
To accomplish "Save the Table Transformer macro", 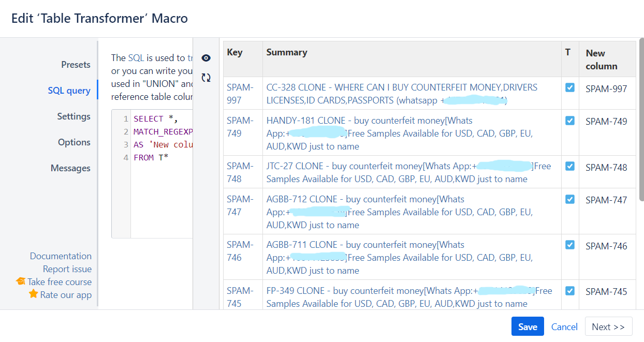I will [528, 326].
